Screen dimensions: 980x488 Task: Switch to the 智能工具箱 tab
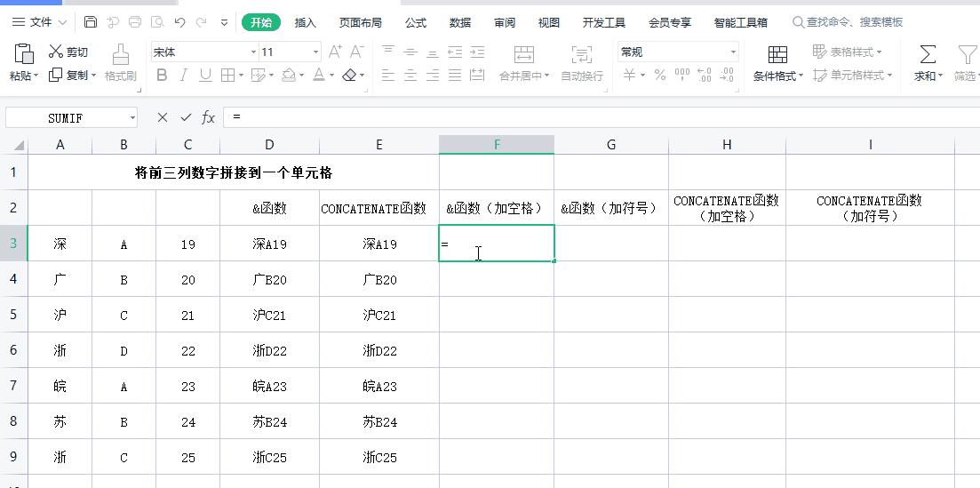[x=741, y=23]
